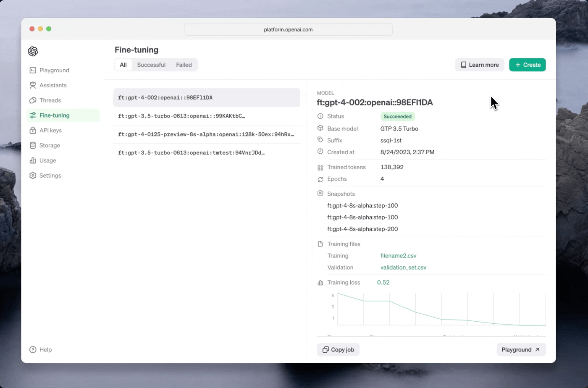View Usage with the chart icon

pyautogui.click(x=33, y=160)
